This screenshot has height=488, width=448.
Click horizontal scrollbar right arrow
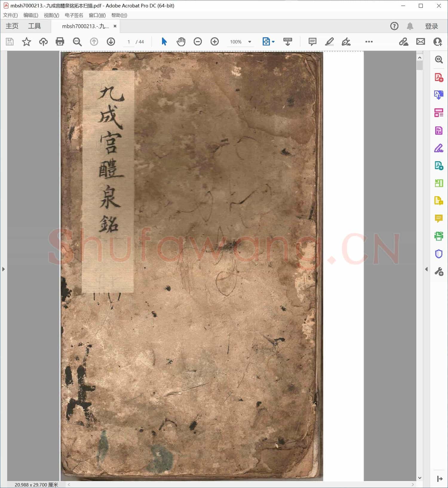pos(413,484)
